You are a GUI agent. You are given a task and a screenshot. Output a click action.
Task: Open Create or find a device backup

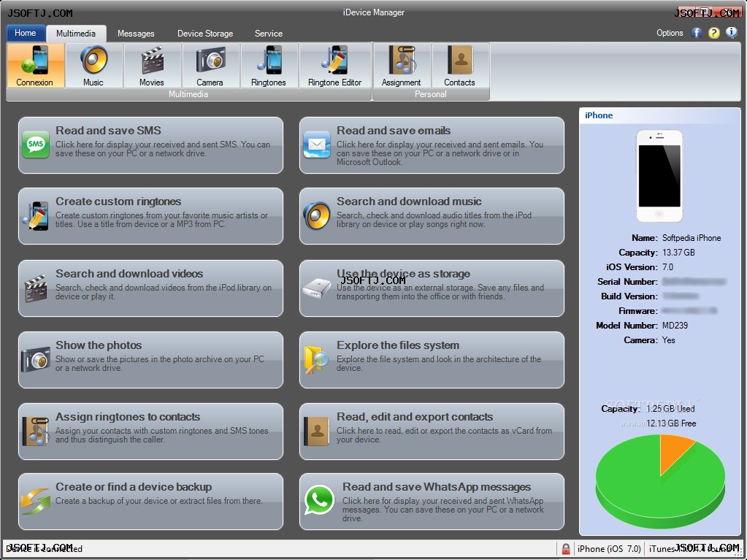150,502
